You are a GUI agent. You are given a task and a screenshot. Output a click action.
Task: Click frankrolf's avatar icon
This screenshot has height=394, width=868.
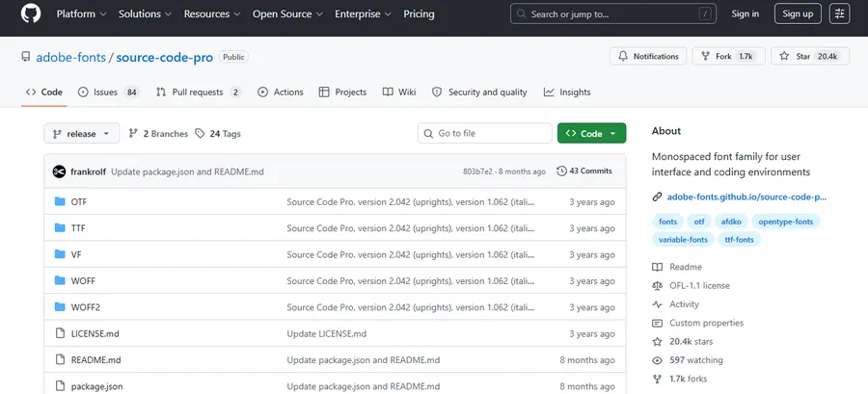59,171
